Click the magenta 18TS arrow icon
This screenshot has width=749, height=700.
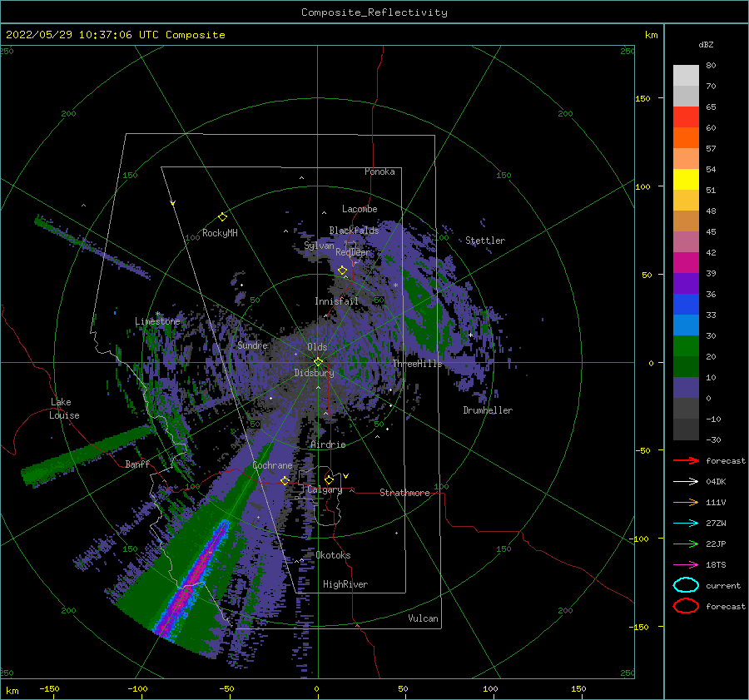coord(686,565)
